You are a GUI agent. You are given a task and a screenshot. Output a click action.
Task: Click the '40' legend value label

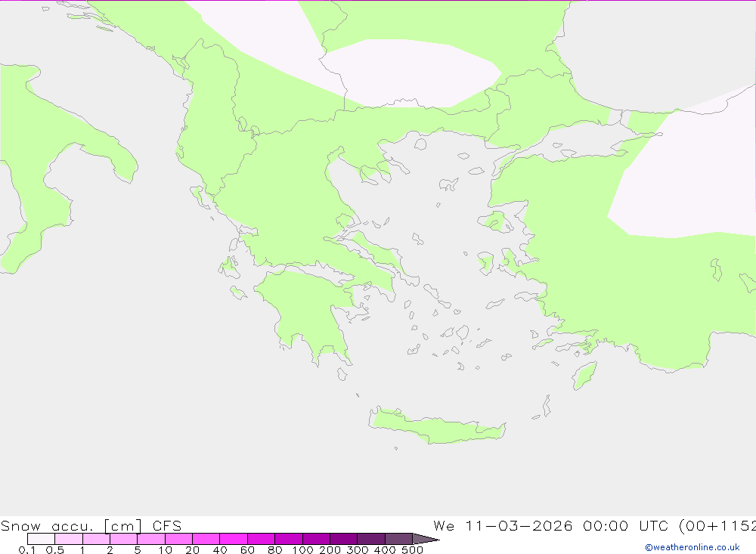(220, 550)
